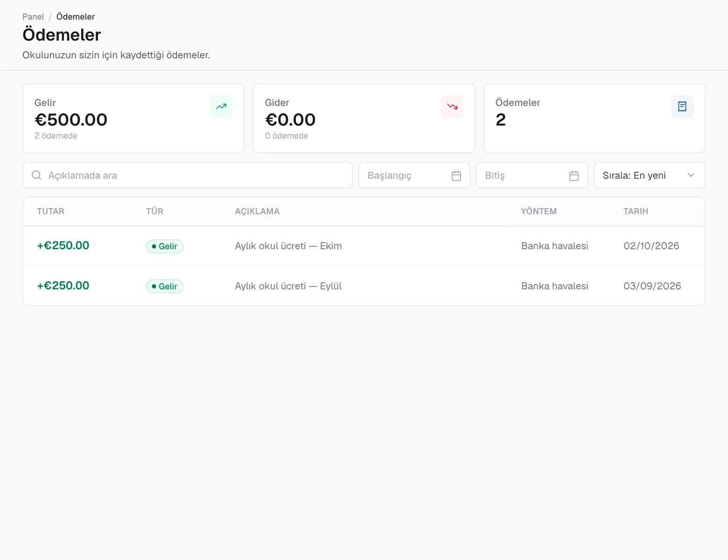This screenshot has width=728, height=560.
Task: Click the red trending-down expense icon
Action: click(452, 106)
